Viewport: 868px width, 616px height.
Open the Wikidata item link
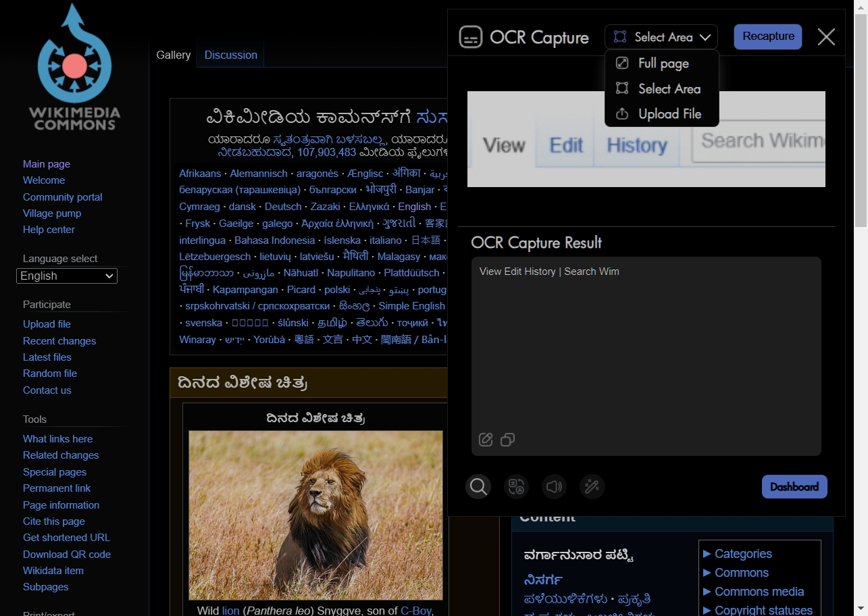pos(53,571)
